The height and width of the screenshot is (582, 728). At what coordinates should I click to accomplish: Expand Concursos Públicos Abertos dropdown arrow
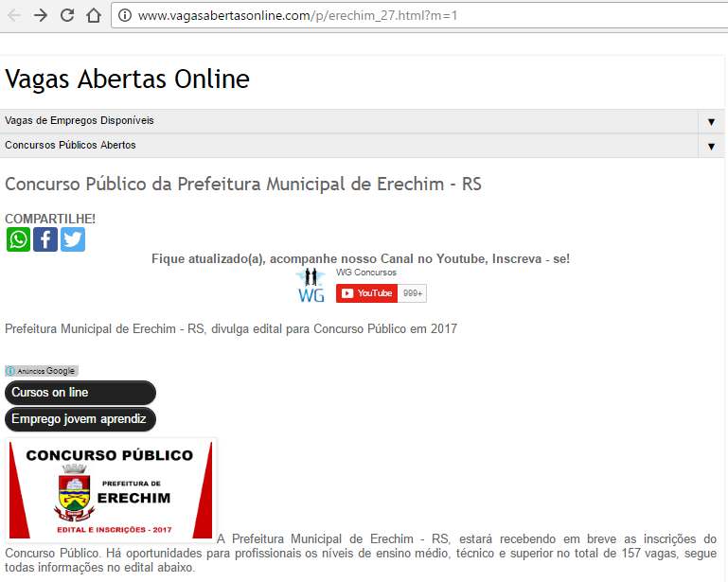point(711,146)
